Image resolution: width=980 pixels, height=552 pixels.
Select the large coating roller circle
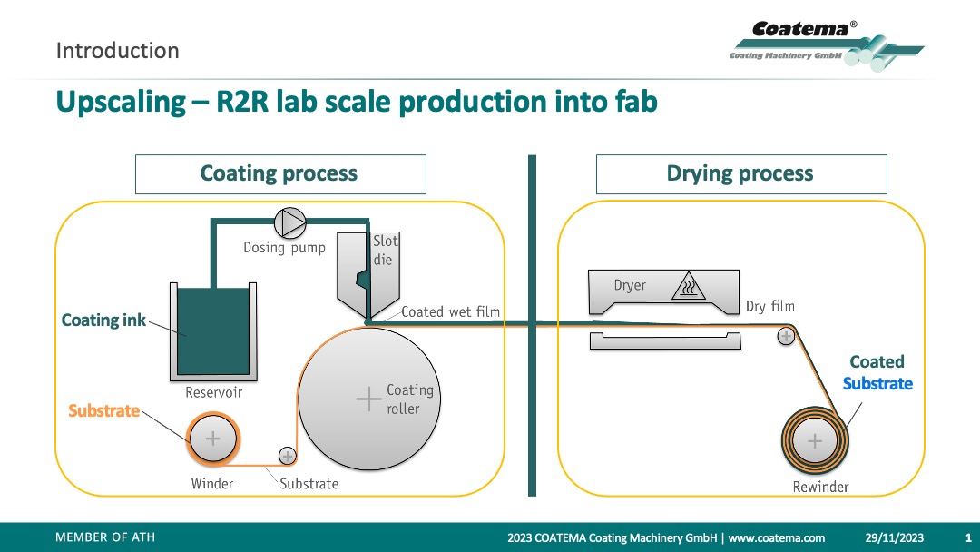[x=369, y=399]
